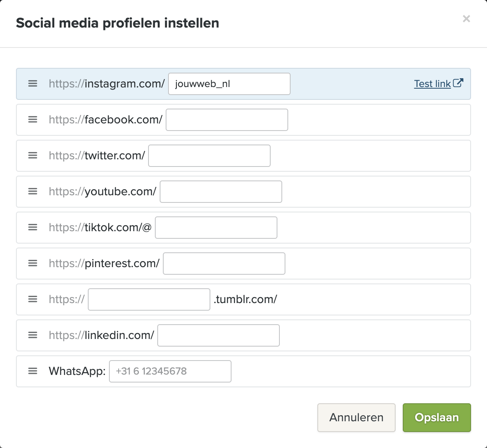Click the drag handle of the TikTok row
Image resolution: width=487 pixels, height=448 pixels.
point(33,228)
